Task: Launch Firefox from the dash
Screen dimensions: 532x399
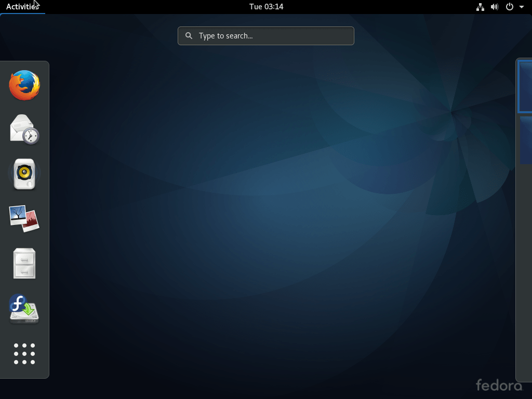Action: tap(24, 85)
